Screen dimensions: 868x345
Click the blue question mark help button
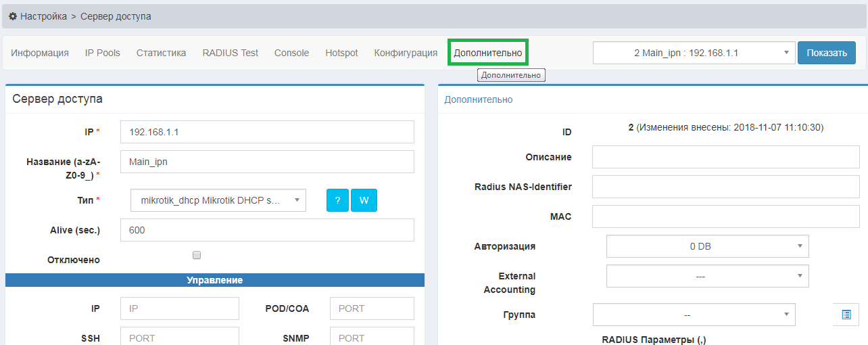tap(337, 200)
